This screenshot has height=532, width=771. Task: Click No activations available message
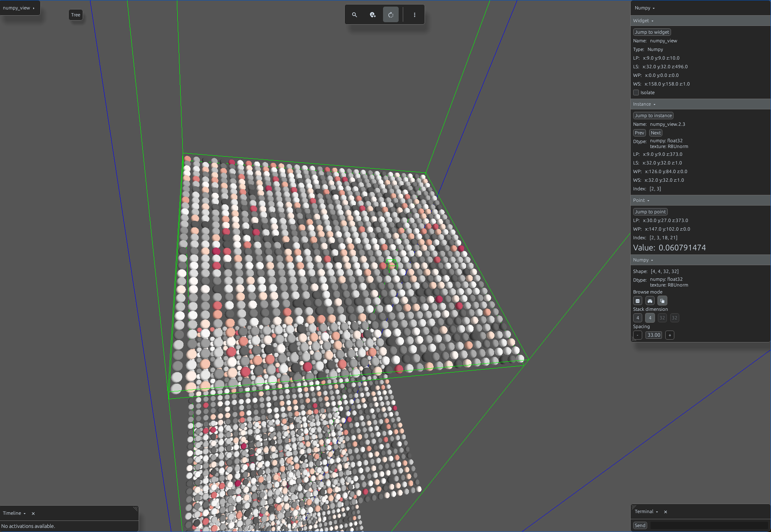[x=28, y=526]
